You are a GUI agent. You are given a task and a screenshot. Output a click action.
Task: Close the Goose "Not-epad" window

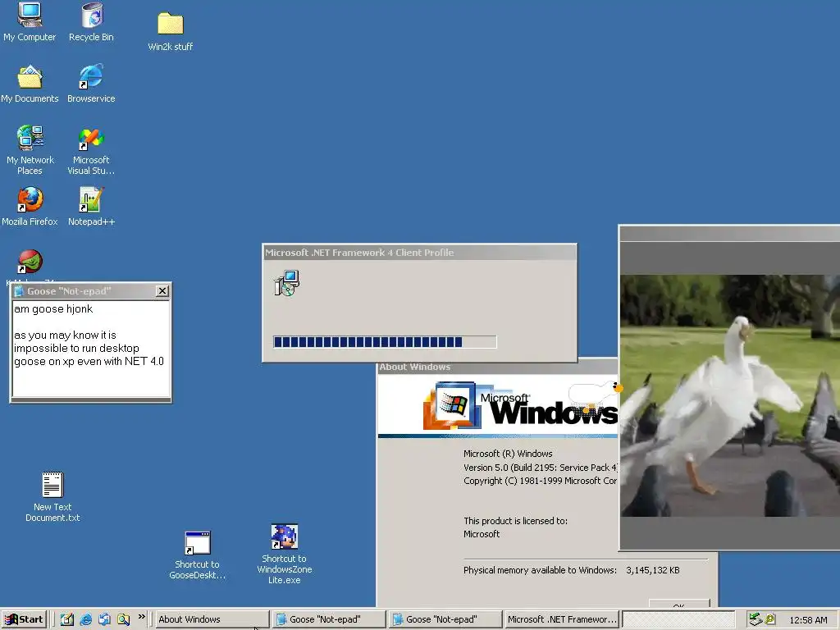point(162,291)
